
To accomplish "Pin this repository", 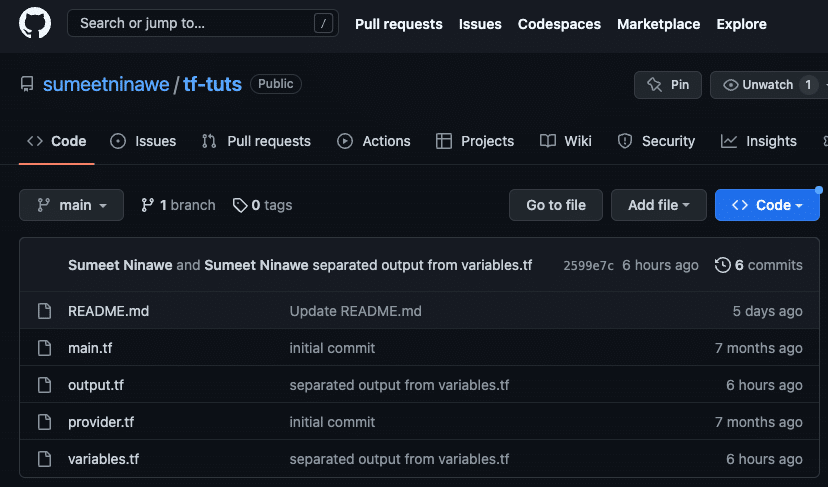I will tap(668, 85).
